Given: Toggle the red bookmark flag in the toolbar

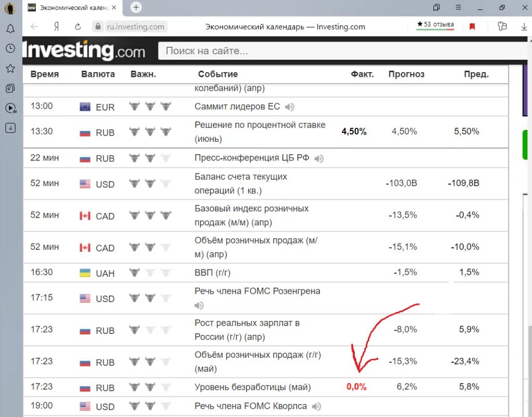Looking at the screenshot, I should coord(472,25).
